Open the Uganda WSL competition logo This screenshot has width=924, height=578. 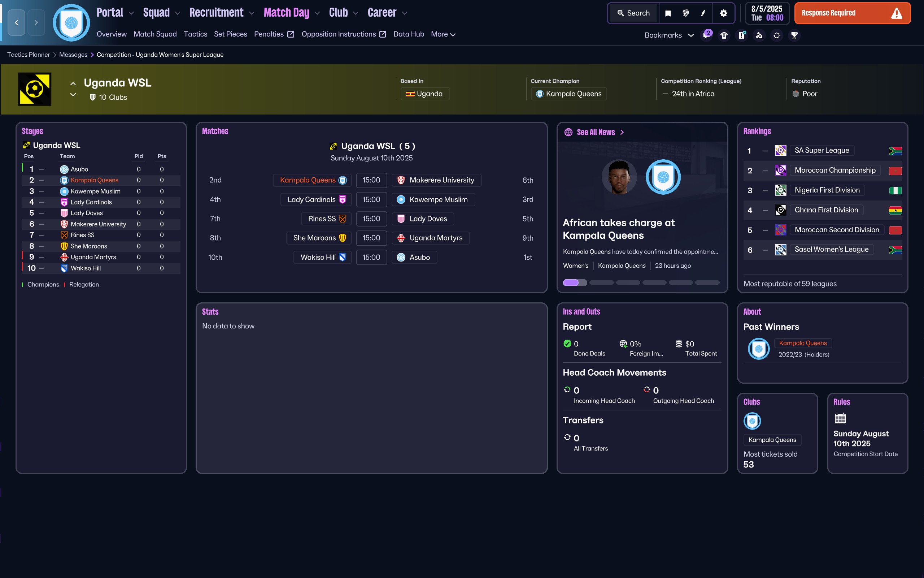pos(34,89)
